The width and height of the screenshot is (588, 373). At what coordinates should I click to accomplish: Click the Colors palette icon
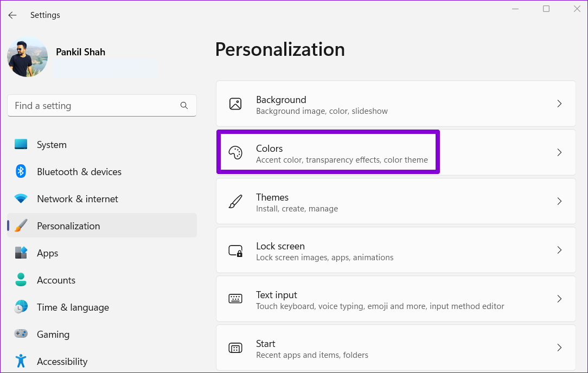point(235,152)
